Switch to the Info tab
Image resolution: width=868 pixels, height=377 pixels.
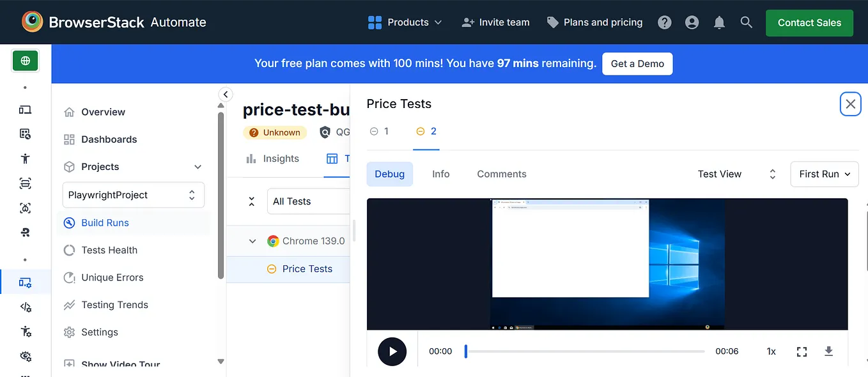point(440,174)
